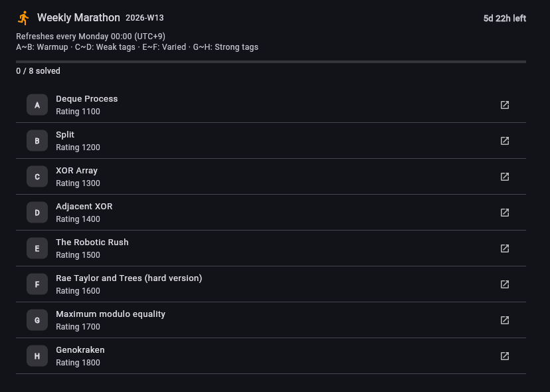Open external link for XOR Array
This screenshot has width=550, height=392.
[505, 177]
